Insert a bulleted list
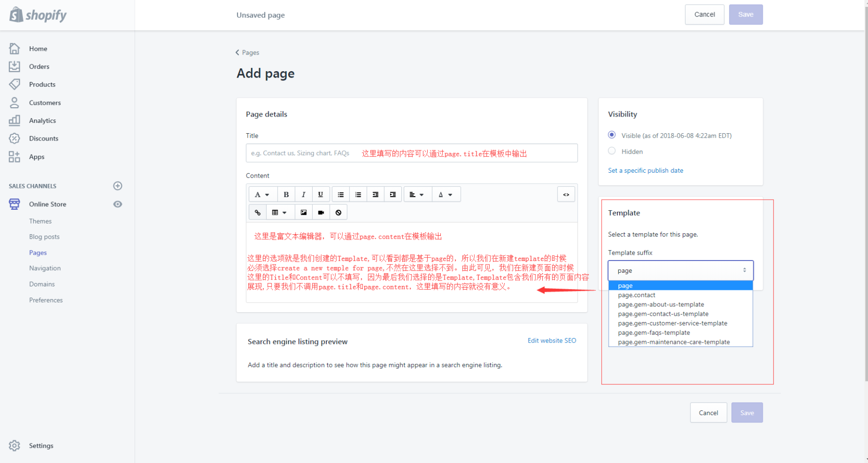Screen dimensions: 868x463 tap(341, 194)
